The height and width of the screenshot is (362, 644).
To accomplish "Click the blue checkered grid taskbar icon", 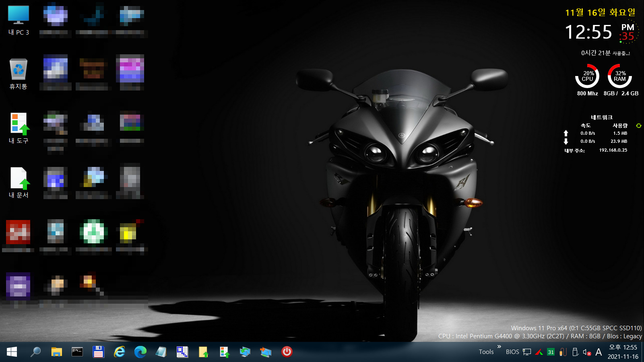I will (x=182, y=352).
